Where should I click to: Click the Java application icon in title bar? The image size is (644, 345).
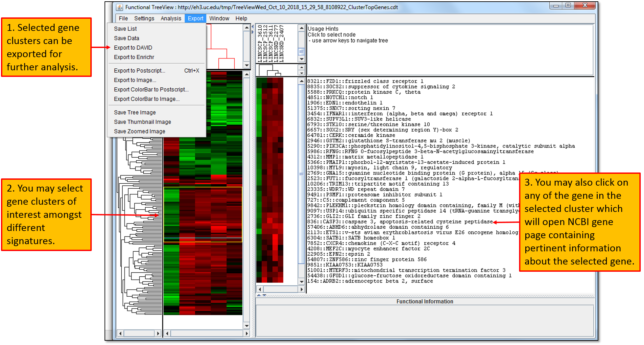(120, 7)
